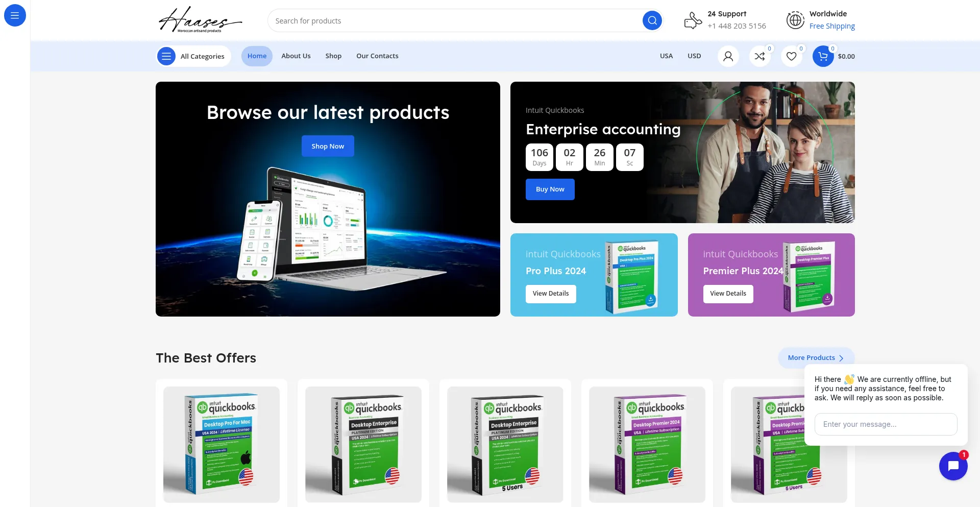
Task: Open the Desktop Enterprise 5 Users product image
Action: 505,444
